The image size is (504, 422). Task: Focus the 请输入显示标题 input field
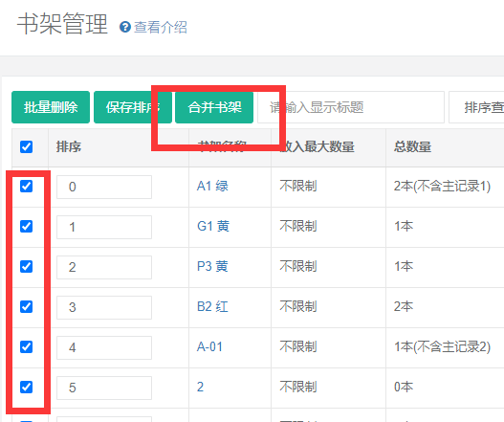(351, 107)
